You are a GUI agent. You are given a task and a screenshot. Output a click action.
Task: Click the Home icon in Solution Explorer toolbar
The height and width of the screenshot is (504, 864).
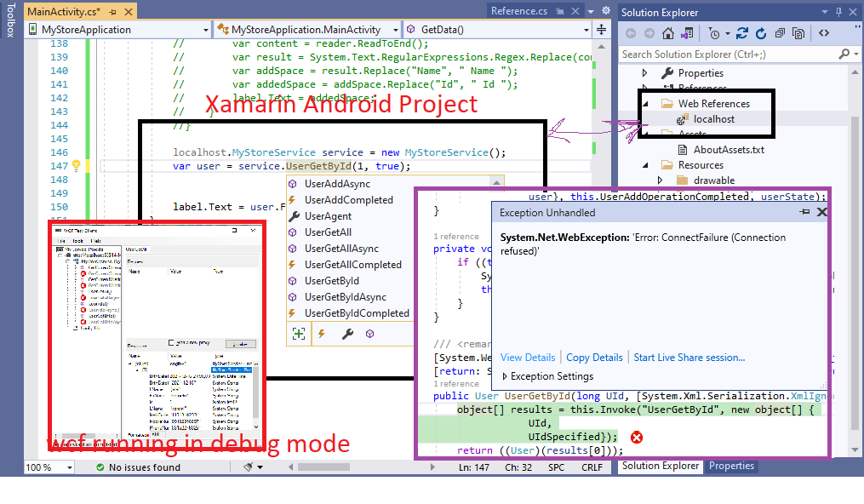click(669, 33)
